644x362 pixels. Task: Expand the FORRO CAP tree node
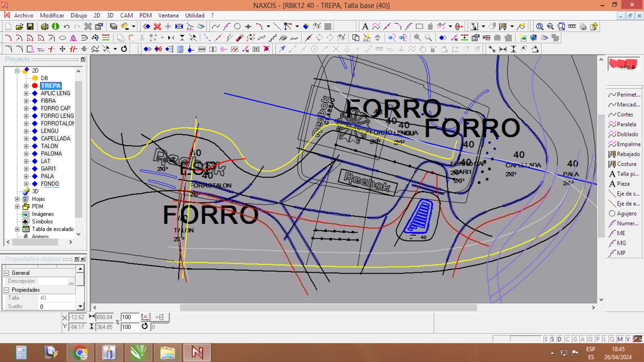26,108
